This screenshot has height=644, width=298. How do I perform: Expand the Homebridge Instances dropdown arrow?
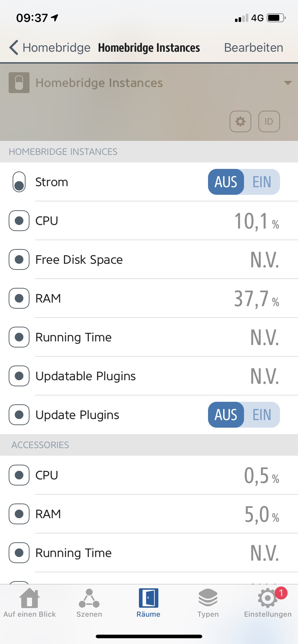[x=288, y=83]
